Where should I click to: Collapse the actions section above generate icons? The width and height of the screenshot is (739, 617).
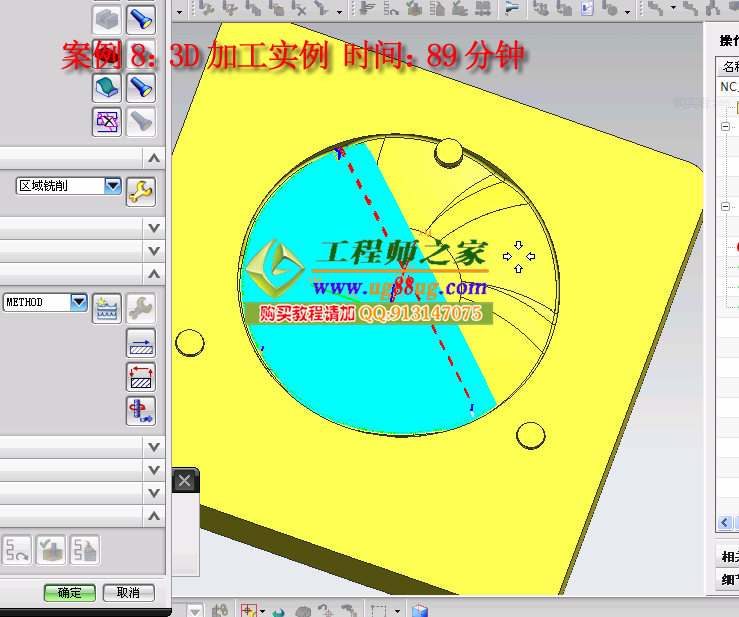click(154, 516)
